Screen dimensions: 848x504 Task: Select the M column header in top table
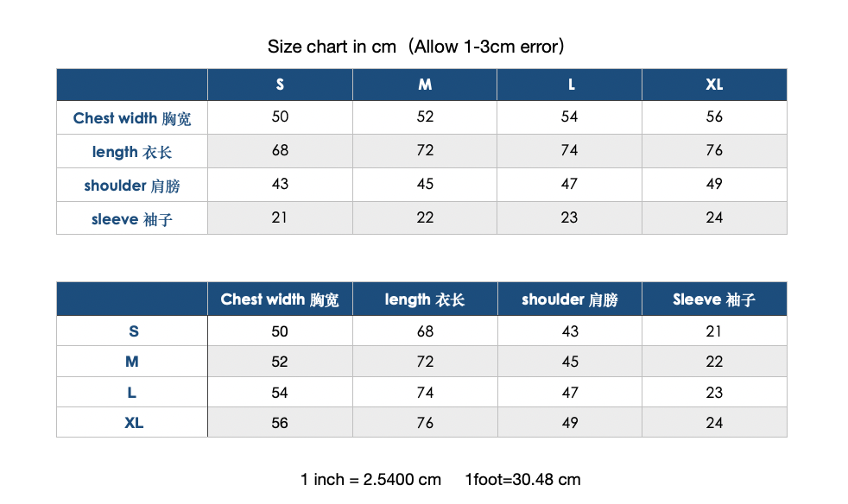click(425, 85)
